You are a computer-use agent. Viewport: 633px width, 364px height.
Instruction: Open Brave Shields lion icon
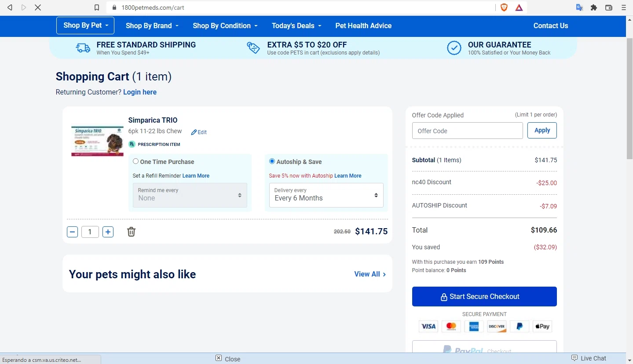pyautogui.click(x=504, y=7)
